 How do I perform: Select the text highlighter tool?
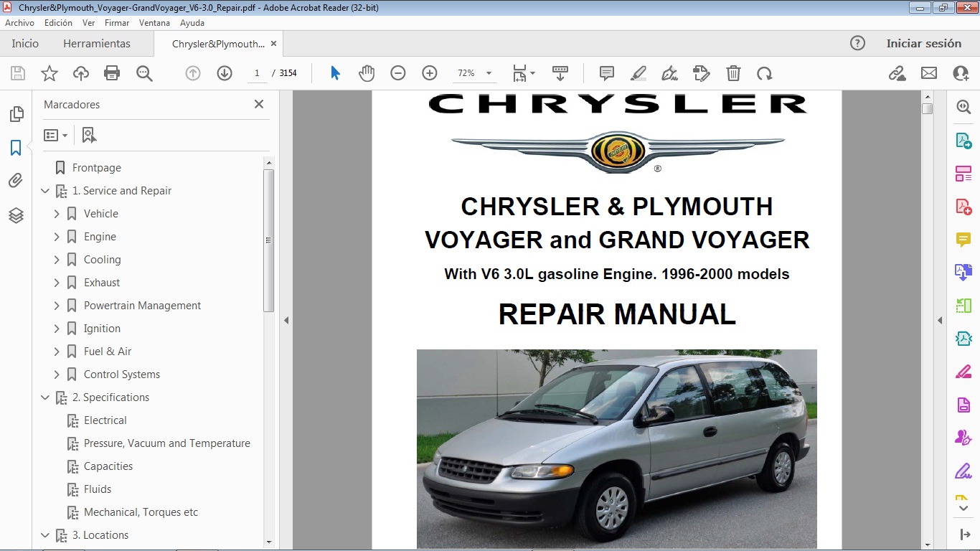pyautogui.click(x=638, y=72)
